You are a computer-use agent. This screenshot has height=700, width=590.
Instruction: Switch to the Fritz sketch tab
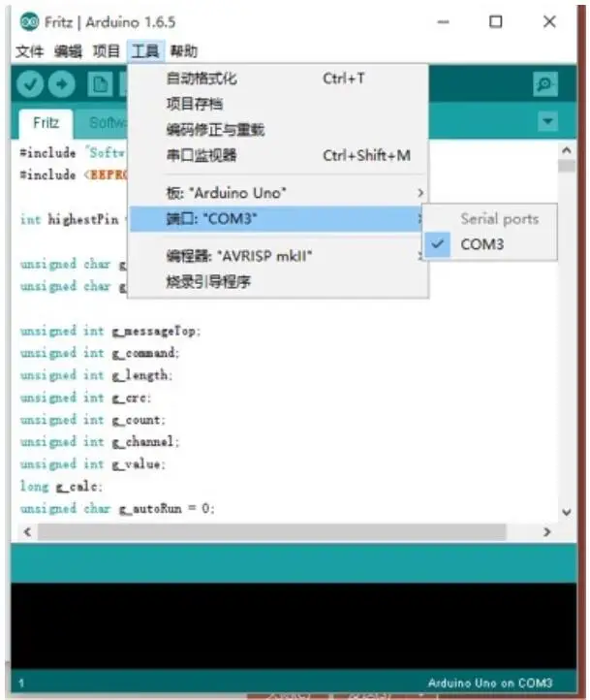coord(46,123)
